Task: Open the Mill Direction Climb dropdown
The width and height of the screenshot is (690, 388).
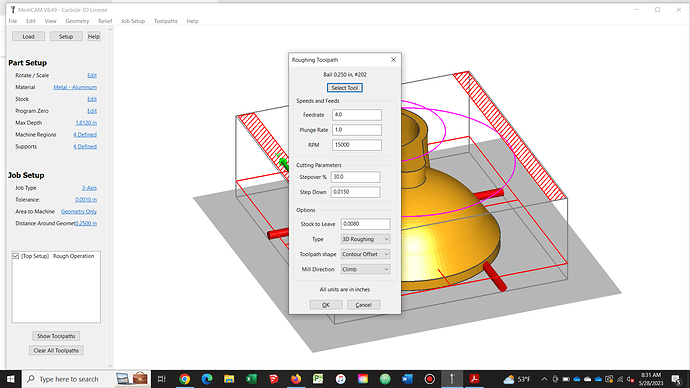Action: (x=365, y=269)
